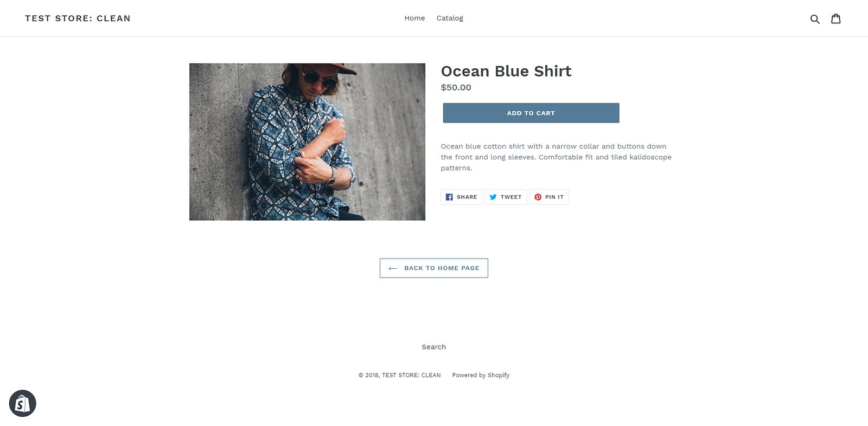The width and height of the screenshot is (868, 426).
Task: Open the shopping cart bag icon
Action: coord(836,18)
